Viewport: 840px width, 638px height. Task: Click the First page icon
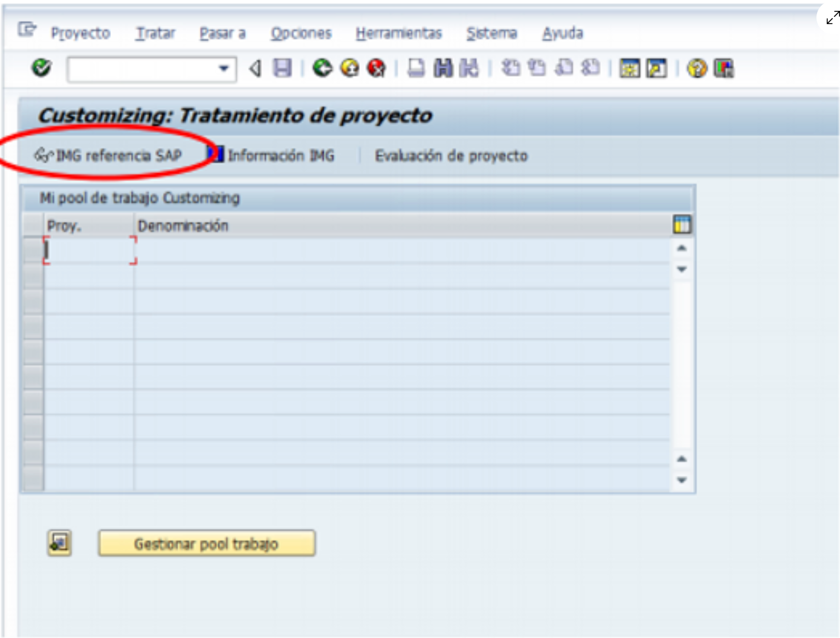[511, 68]
